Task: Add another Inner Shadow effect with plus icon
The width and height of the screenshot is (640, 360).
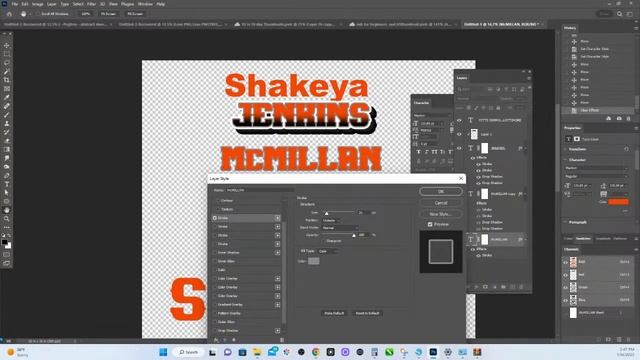Action: [278, 253]
